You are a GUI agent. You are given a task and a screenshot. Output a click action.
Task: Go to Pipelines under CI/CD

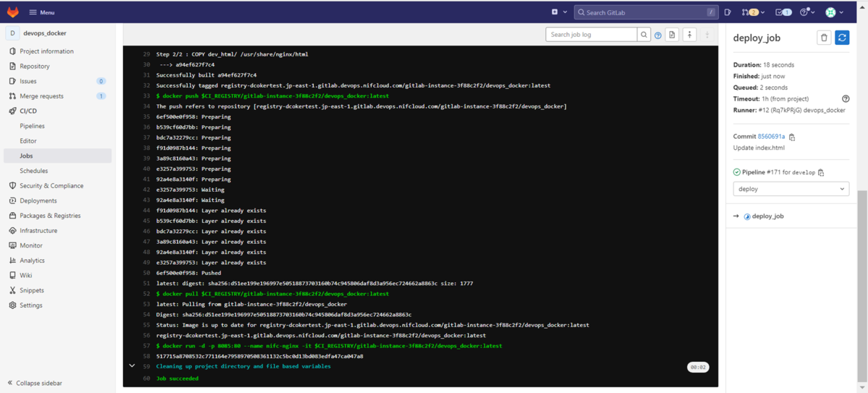57,126
